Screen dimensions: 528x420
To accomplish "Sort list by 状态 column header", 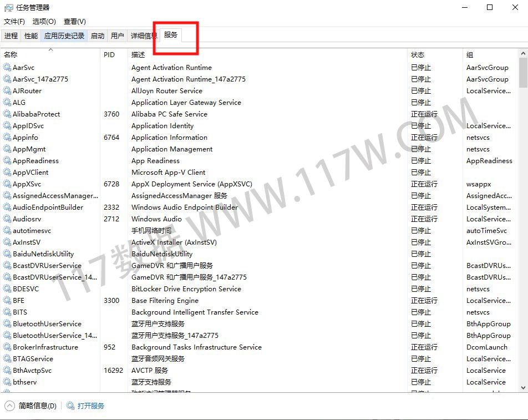I will point(418,55).
